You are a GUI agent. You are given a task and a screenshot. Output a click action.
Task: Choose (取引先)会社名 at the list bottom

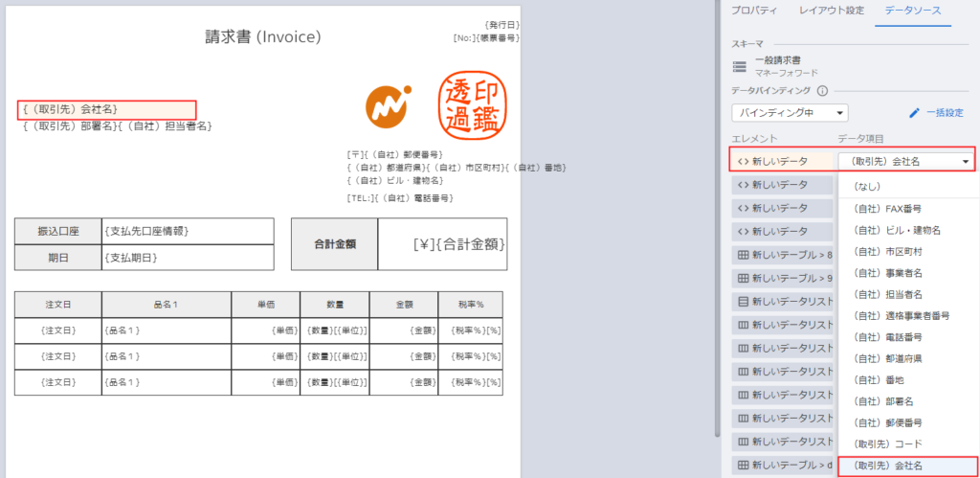tap(909, 467)
